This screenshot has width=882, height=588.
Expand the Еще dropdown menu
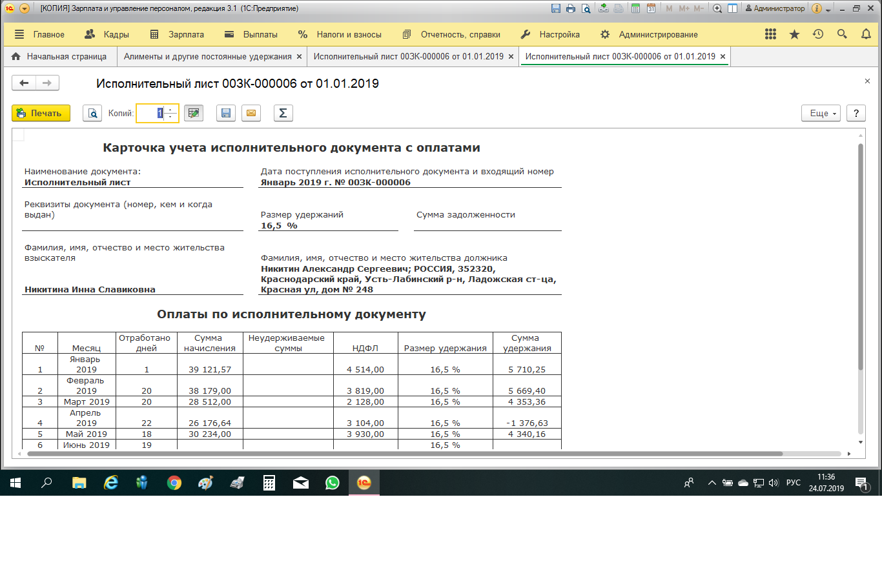click(x=821, y=114)
